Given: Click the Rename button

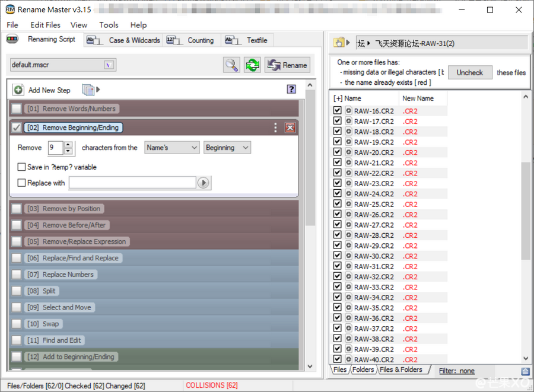Looking at the screenshot, I should tap(287, 65).
